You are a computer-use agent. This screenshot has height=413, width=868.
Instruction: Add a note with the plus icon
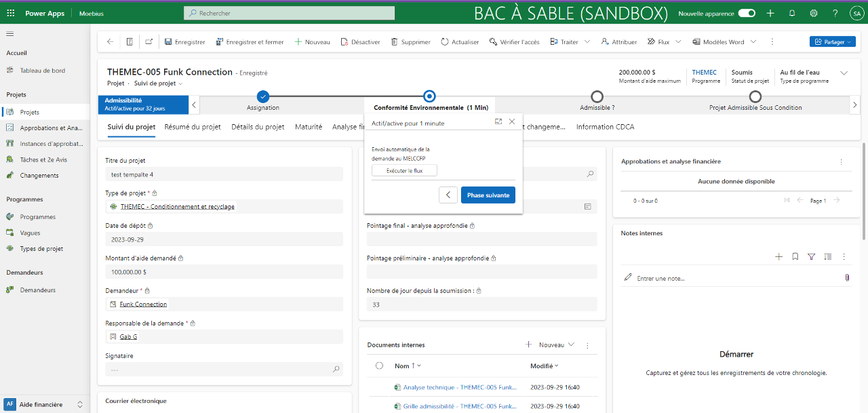[x=779, y=257]
